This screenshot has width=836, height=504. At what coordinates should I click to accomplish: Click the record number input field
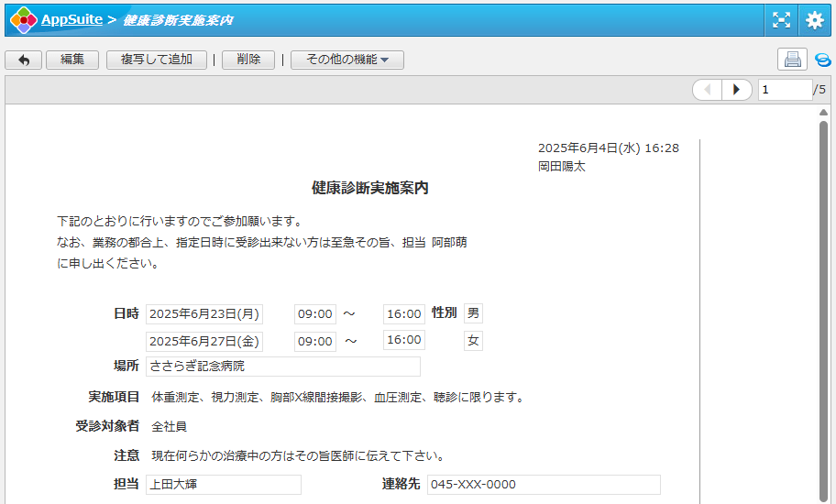click(784, 90)
